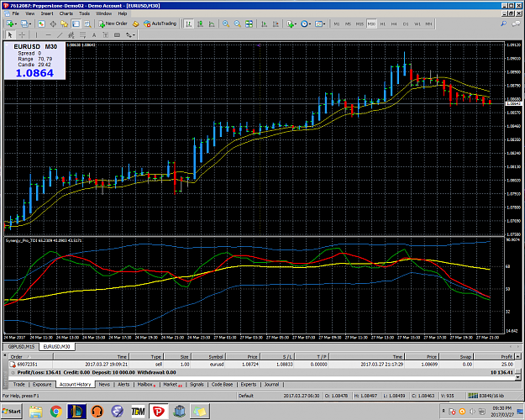Select the H1 timeframe
525x420 pixels.
point(383,24)
